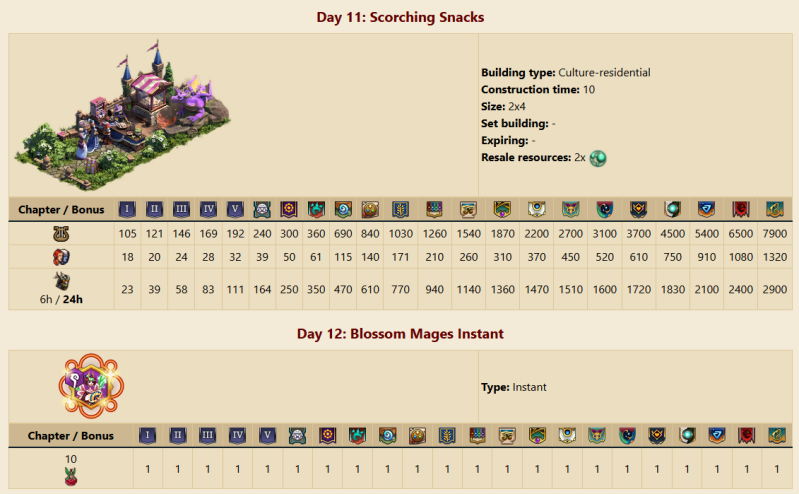Click the Chapter II icon in Blossom Mages table
This screenshot has height=494, width=799.
177,436
